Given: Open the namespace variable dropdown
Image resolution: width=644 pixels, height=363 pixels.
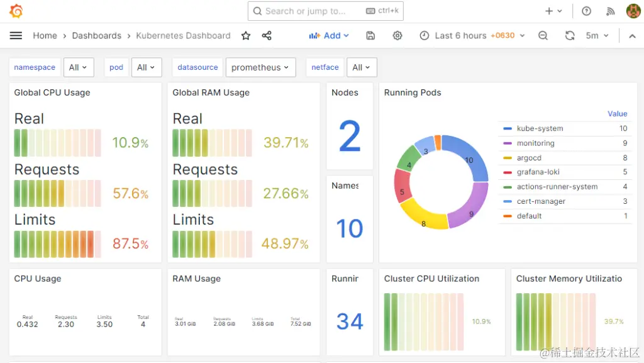Looking at the screenshot, I should point(79,67).
